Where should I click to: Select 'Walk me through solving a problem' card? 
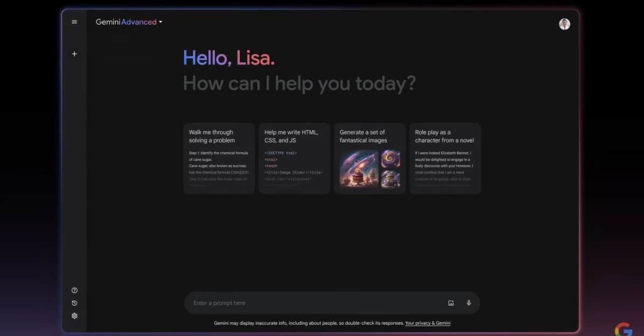tap(219, 158)
